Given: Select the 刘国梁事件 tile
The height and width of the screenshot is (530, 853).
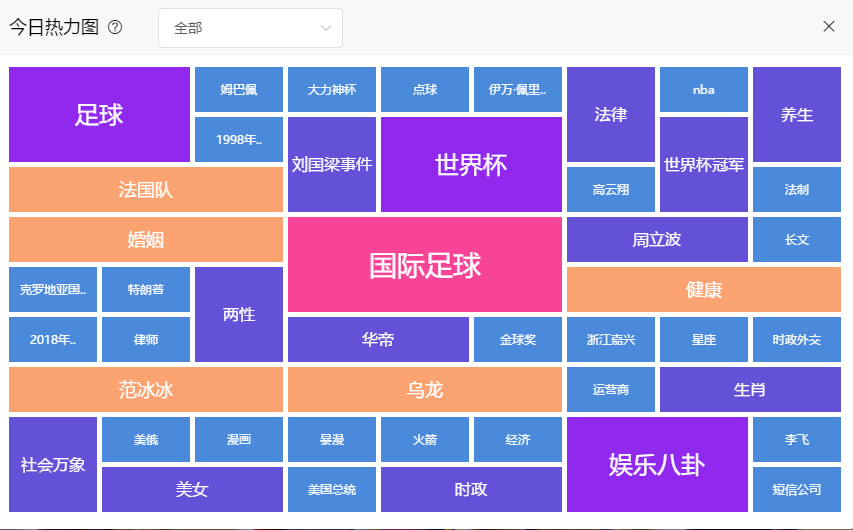Looking at the screenshot, I should point(332,165).
